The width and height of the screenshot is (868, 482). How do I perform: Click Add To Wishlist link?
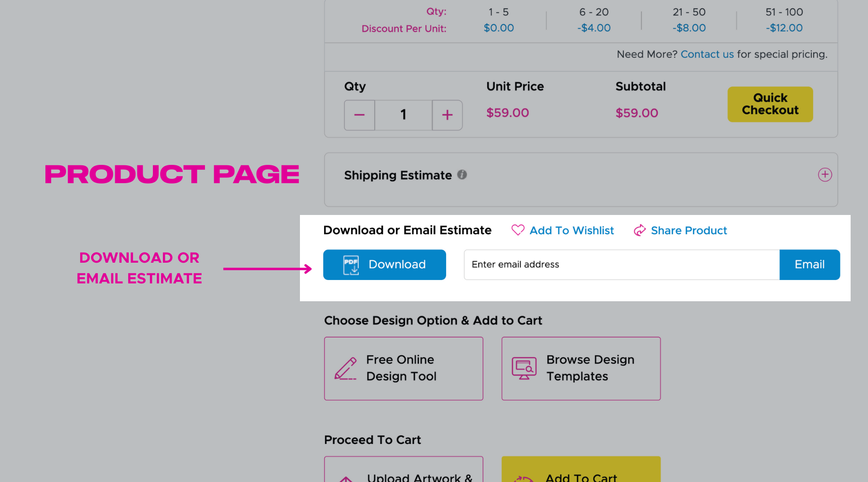(571, 231)
